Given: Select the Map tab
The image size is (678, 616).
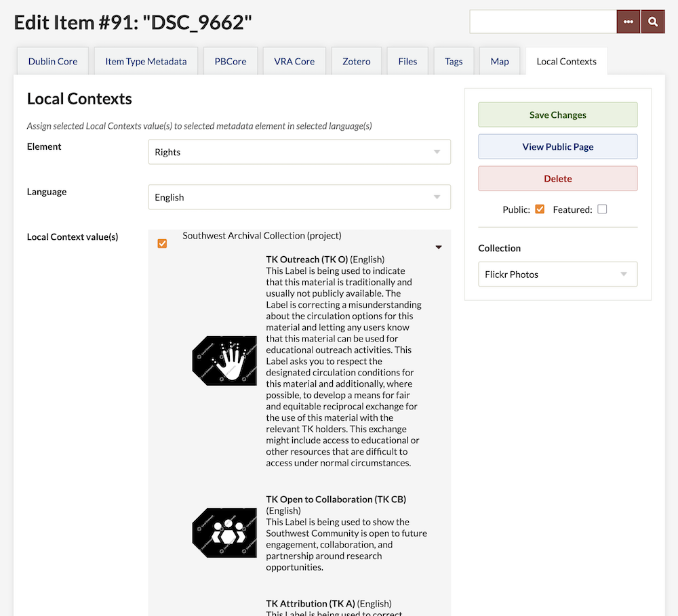Looking at the screenshot, I should (x=500, y=61).
